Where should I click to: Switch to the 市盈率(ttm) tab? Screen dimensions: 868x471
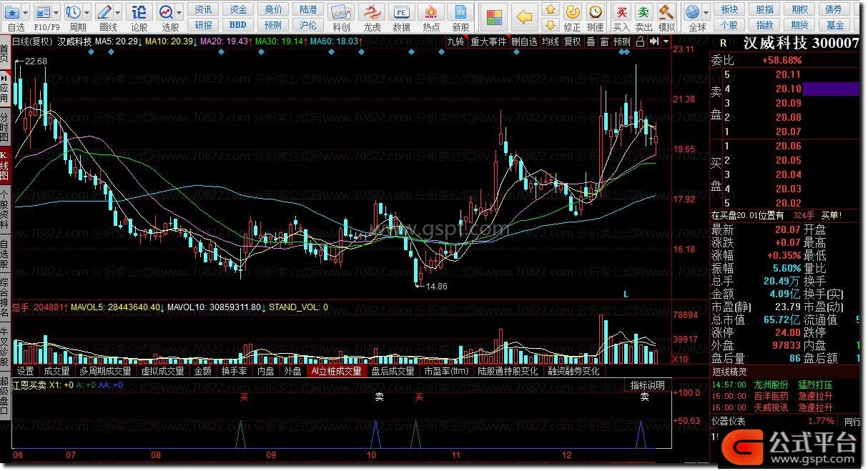tap(446, 371)
